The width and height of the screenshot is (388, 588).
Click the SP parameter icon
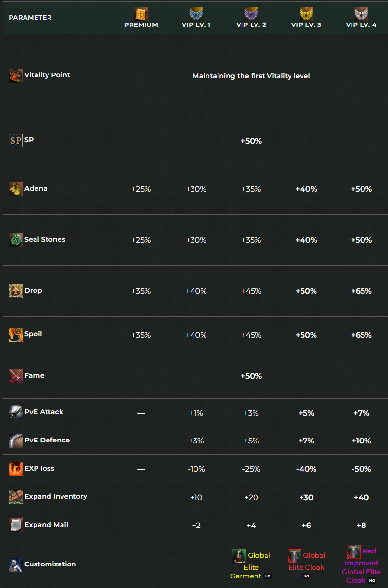[x=15, y=140]
